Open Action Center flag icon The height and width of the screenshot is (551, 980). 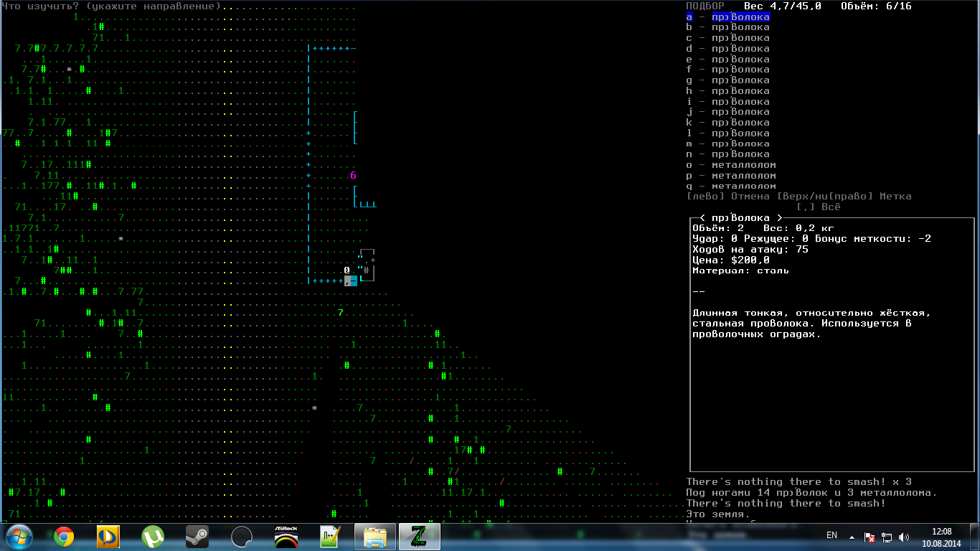[870, 537]
